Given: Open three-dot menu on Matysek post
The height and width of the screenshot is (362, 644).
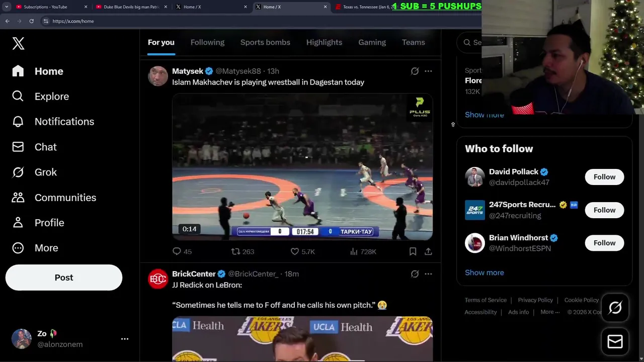Looking at the screenshot, I should click(428, 71).
